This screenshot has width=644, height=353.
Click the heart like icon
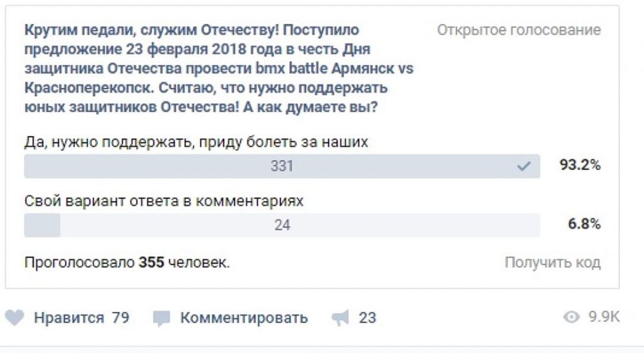pos(15,318)
